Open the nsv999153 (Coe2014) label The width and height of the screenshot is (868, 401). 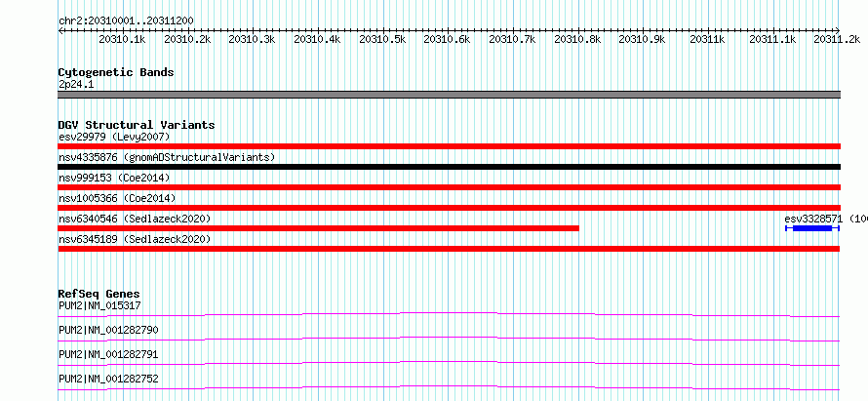[114, 178]
